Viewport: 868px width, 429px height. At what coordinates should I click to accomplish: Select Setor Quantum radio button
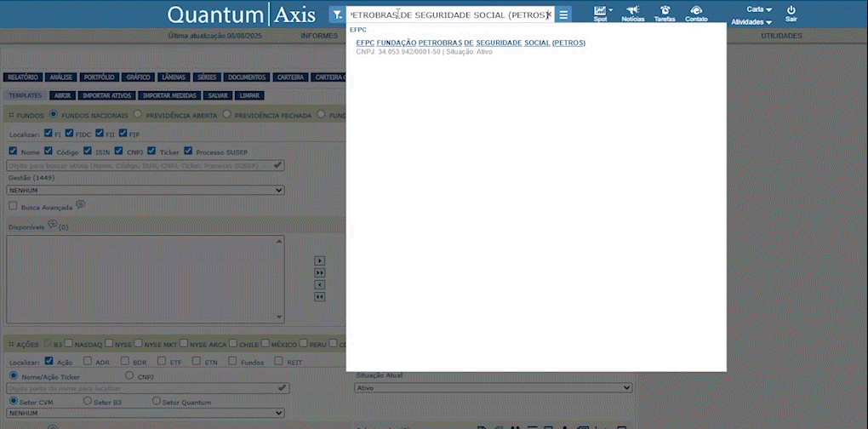pos(156,401)
